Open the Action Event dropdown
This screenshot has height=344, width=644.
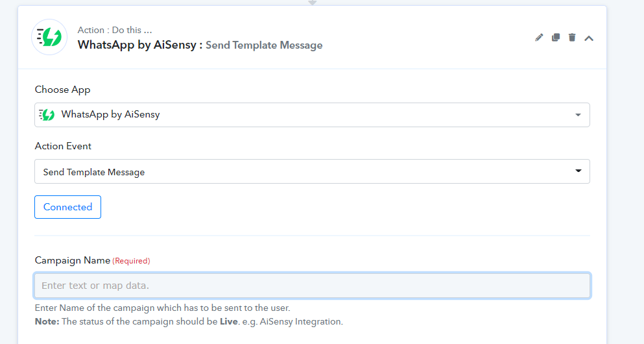coord(312,171)
